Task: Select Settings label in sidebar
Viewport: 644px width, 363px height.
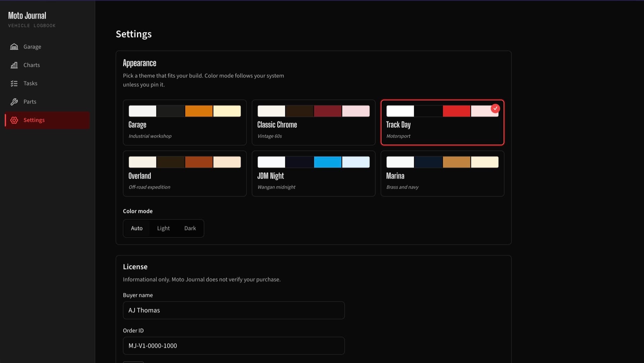Action: pyautogui.click(x=34, y=120)
